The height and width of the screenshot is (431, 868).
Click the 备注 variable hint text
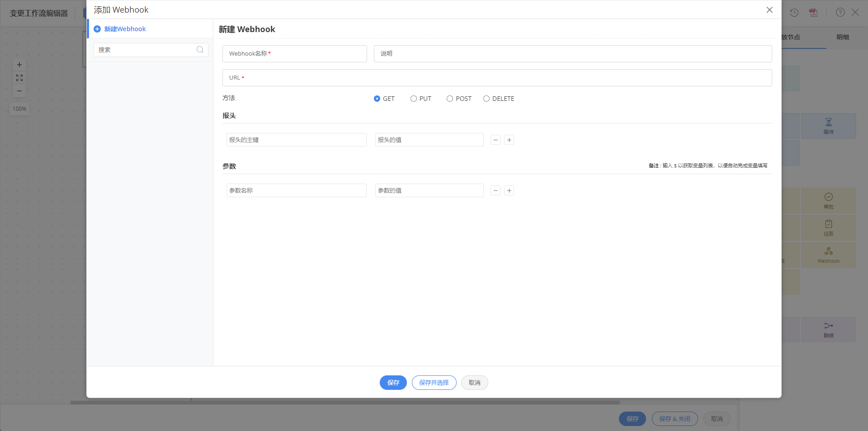pos(708,166)
